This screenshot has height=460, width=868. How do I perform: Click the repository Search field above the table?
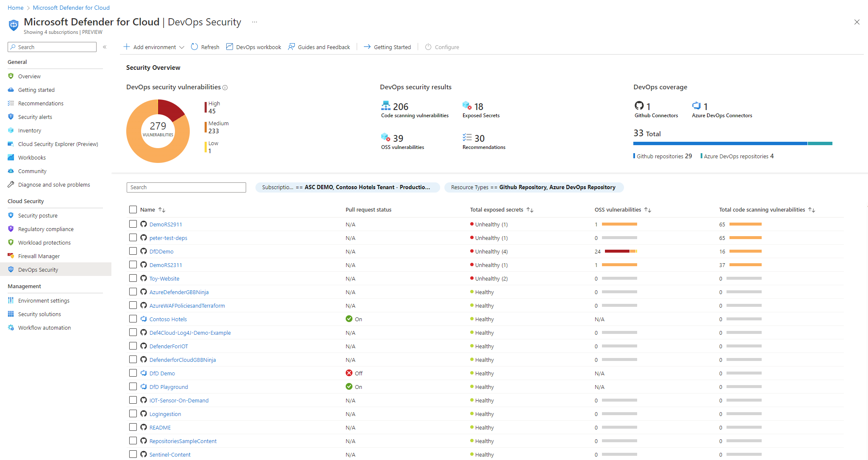click(186, 187)
